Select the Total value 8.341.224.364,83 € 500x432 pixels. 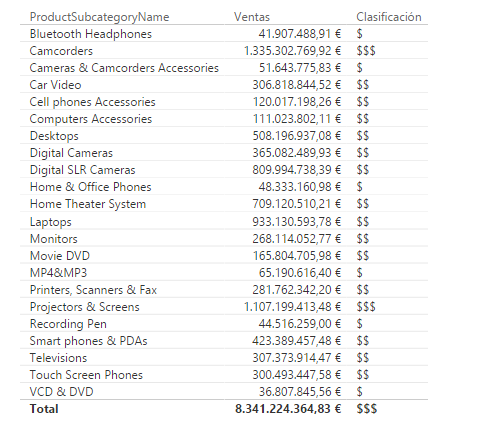click(x=288, y=409)
